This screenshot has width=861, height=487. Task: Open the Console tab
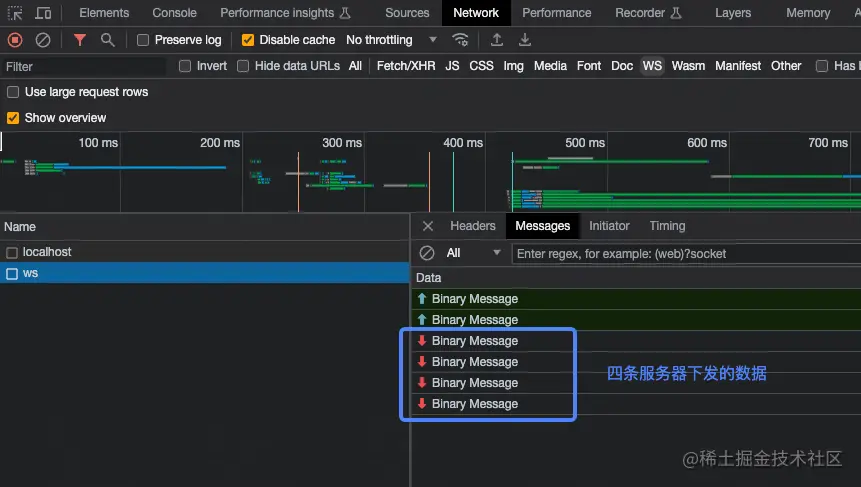click(x=174, y=13)
